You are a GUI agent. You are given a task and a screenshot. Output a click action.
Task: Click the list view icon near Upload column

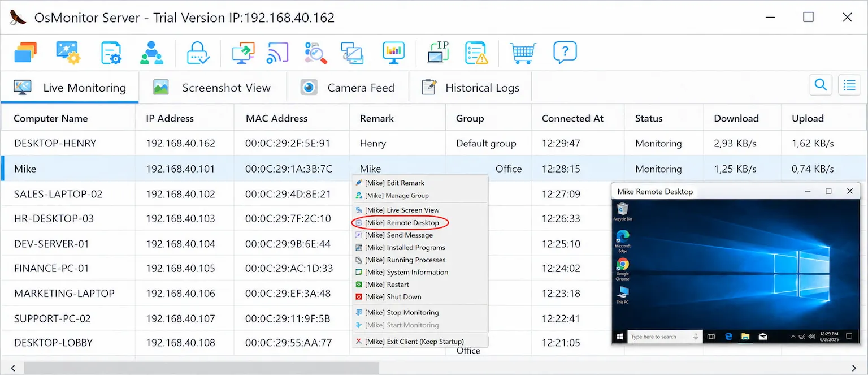coord(849,85)
